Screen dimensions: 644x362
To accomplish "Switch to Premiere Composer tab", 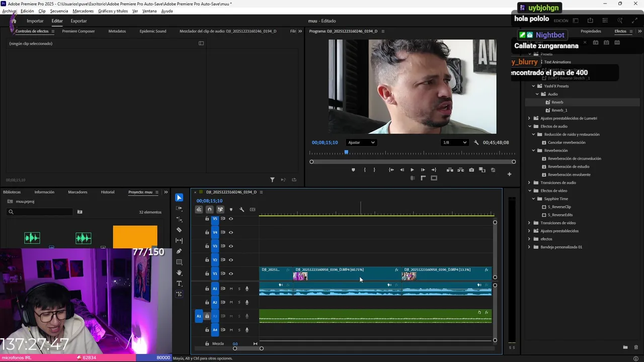I will click(78, 31).
